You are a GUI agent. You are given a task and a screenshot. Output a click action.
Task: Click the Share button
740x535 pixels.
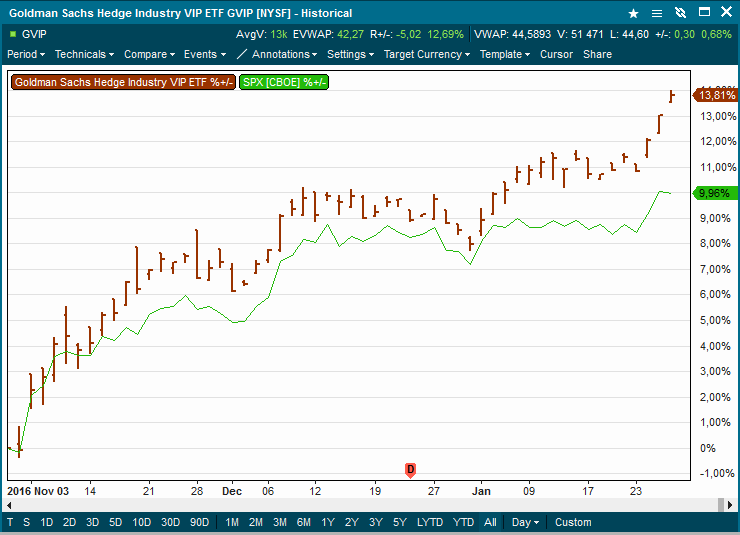point(597,54)
